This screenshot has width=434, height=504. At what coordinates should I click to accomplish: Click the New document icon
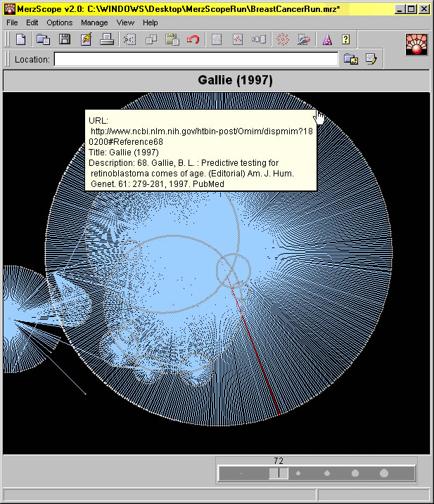pyautogui.click(x=20, y=39)
